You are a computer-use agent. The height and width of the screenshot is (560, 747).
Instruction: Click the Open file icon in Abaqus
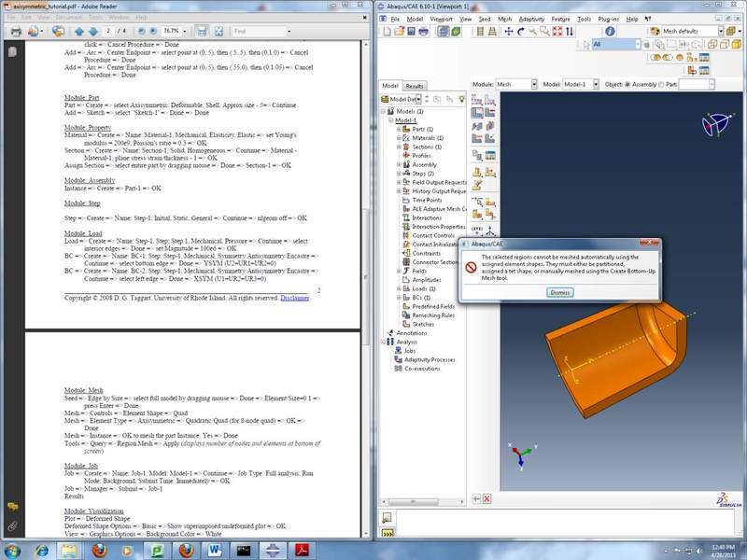[x=399, y=32]
